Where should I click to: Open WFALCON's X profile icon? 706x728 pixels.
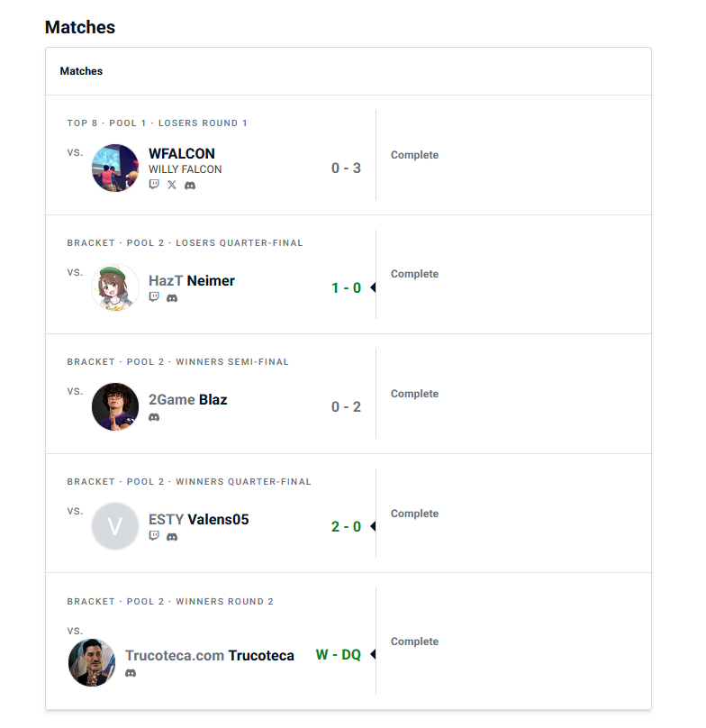pyautogui.click(x=172, y=185)
